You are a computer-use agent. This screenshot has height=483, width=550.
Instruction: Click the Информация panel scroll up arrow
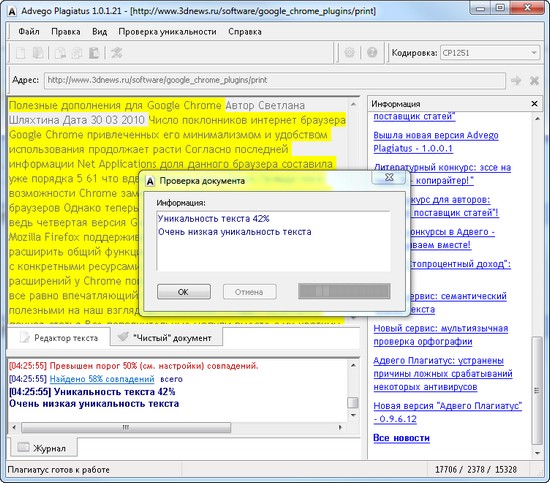point(537,119)
